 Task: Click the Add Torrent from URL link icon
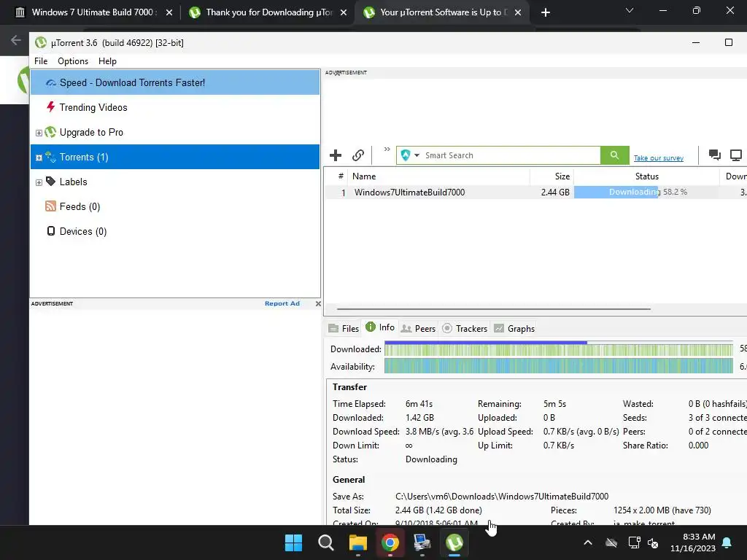click(x=357, y=155)
